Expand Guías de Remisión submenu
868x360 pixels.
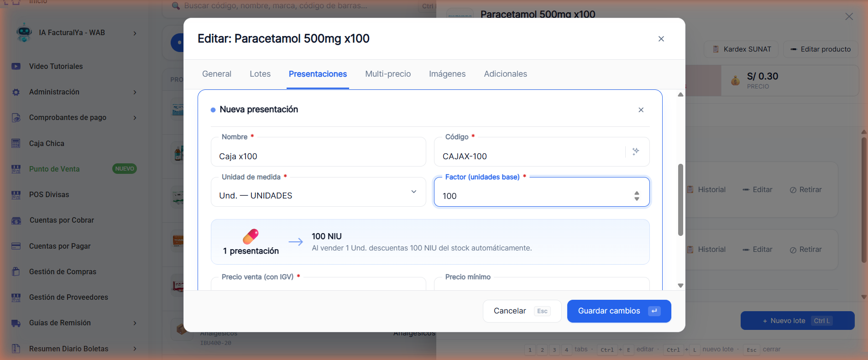[135, 323]
